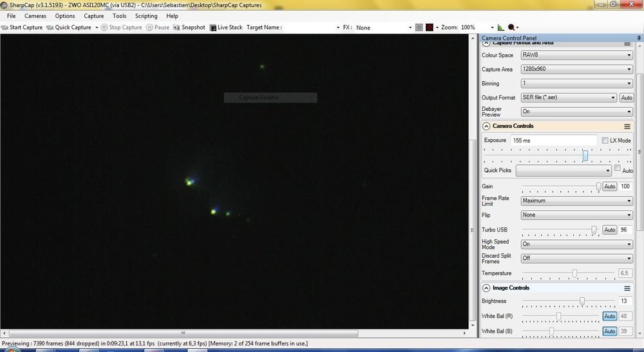Collapse the Image Controls section
The image size is (644, 352).
pos(486,288)
